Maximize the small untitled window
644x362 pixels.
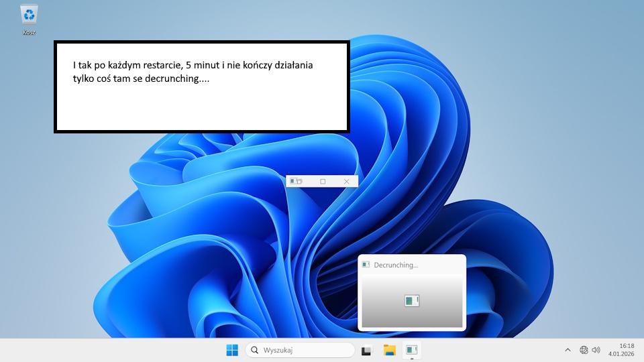pos(323,181)
